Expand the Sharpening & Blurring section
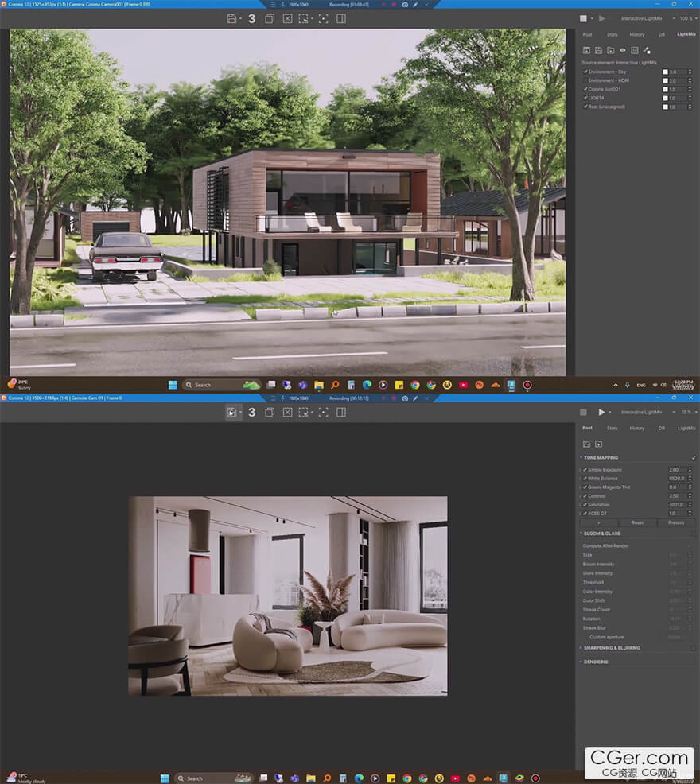 (x=581, y=648)
